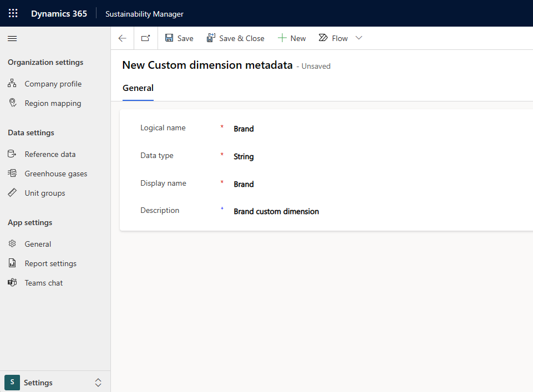Open Unit groups from sidebar

45,193
